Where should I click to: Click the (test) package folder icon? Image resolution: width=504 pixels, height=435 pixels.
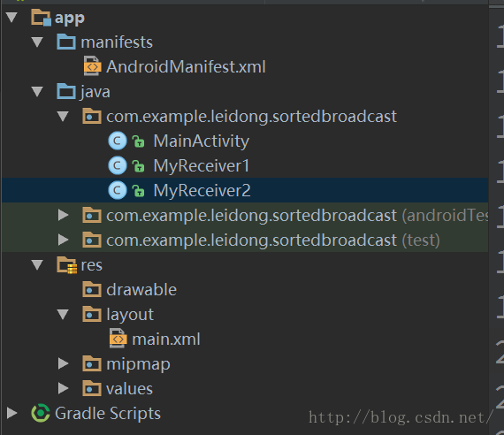[92, 240]
